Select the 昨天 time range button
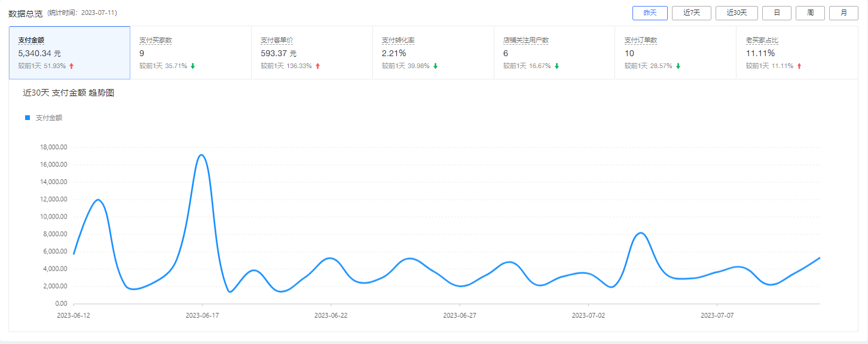This screenshot has width=868, height=344. tap(650, 13)
